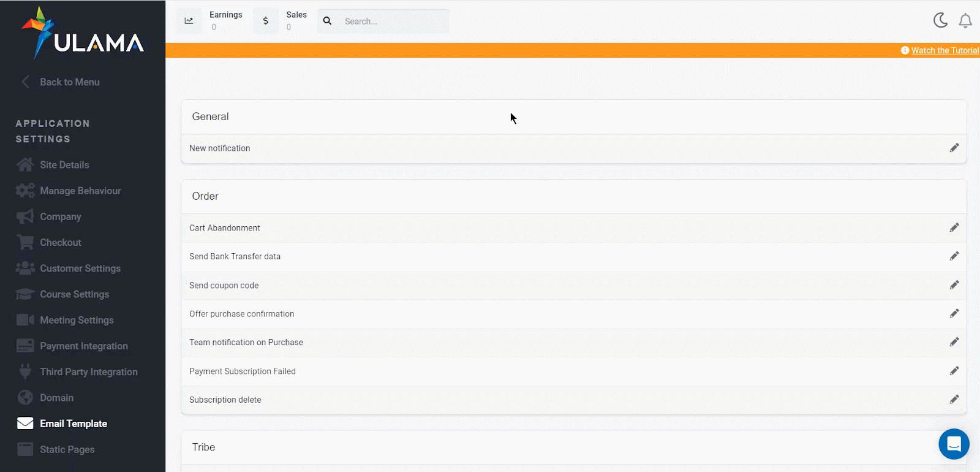Edit Subscription delete template

pyautogui.click(x=954, y=399)
